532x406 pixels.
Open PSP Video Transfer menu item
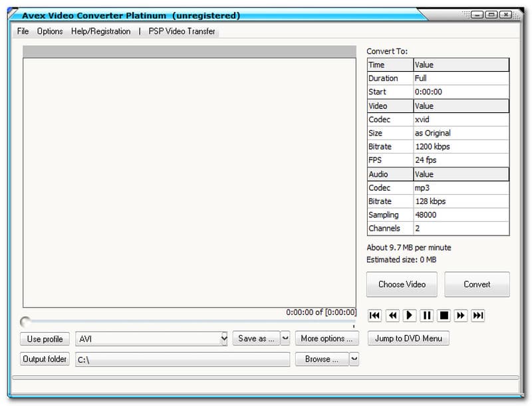coord(182,31)
